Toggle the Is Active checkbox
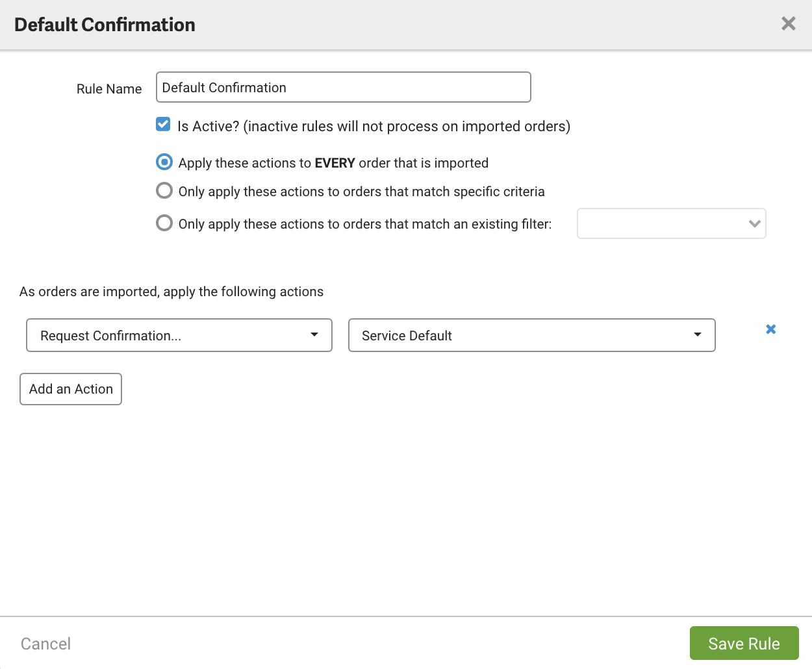The width and height of the screenshot is (812, 669). (x=163, y=125)
